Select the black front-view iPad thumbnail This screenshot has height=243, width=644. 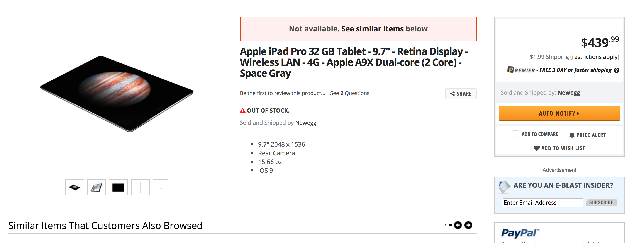118,187
